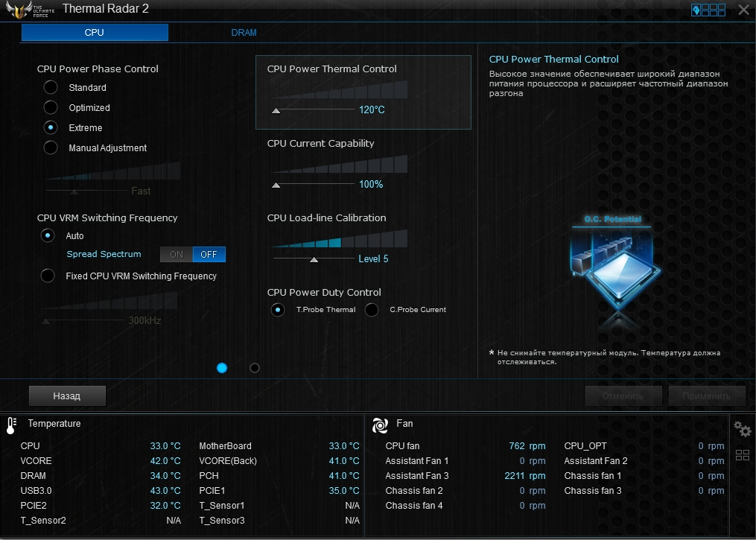The width and height of the screenshot is (756, 540).
Task: Select Optimized power phase control
Action: click(50, 107)
